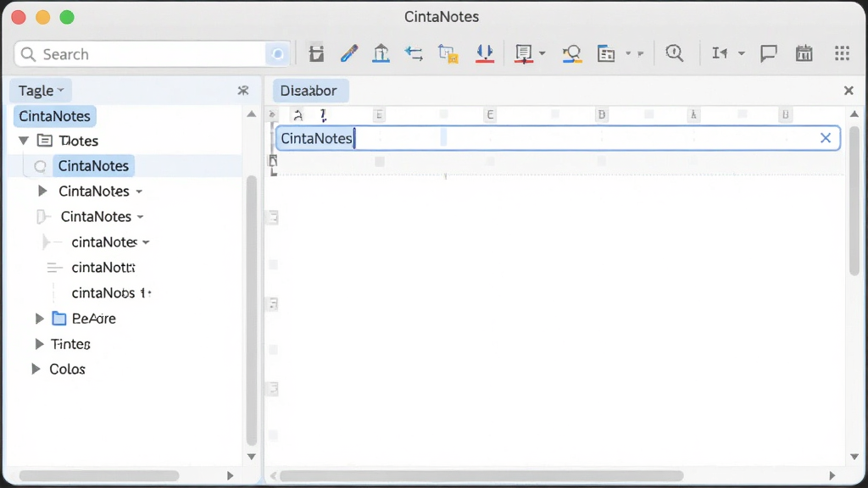Collapse the Tlotes tree node triangle

click(x=23, y=141)
